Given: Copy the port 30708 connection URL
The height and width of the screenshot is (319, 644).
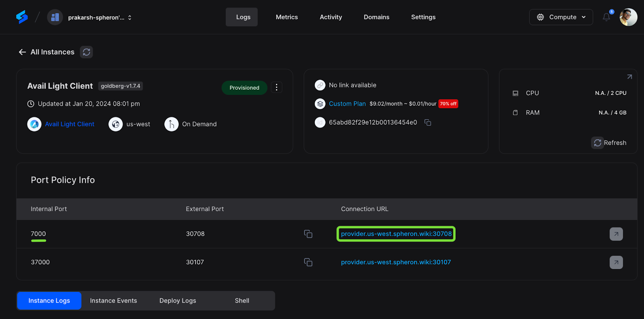Looking at the screenshot, I should [308, 234].
